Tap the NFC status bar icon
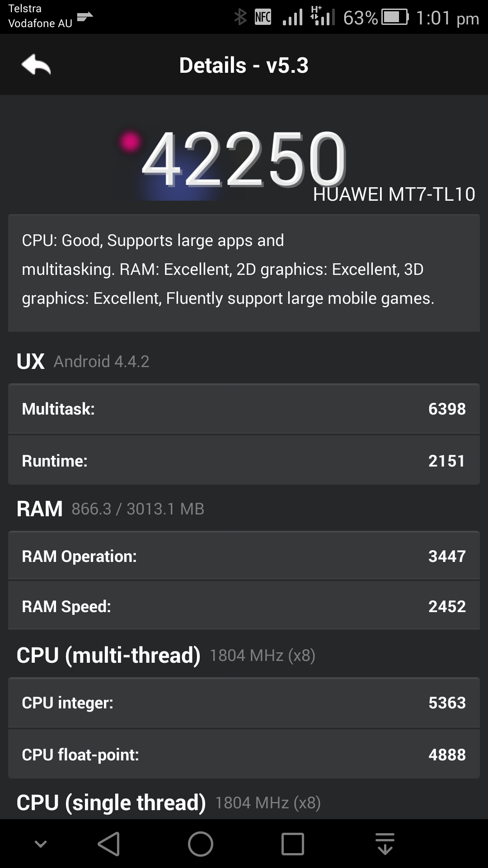 (x=263, y=17)
